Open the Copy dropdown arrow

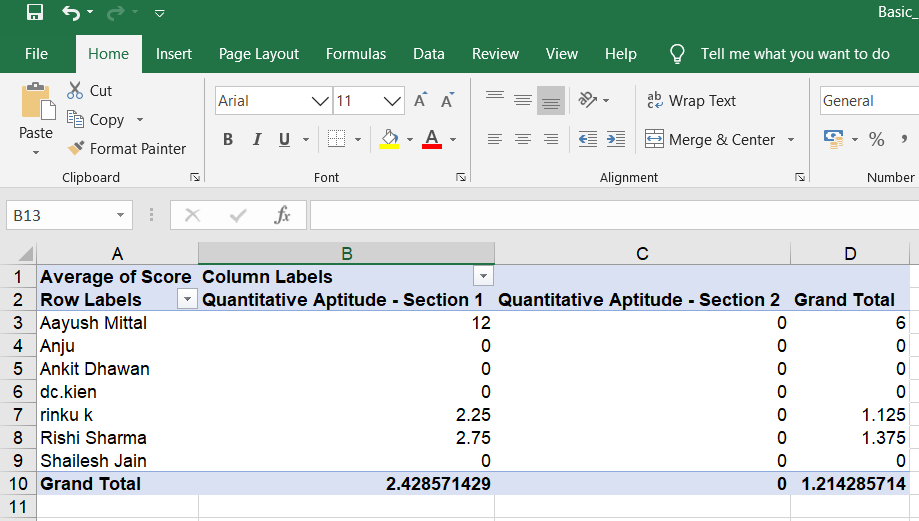pos(139,120)
